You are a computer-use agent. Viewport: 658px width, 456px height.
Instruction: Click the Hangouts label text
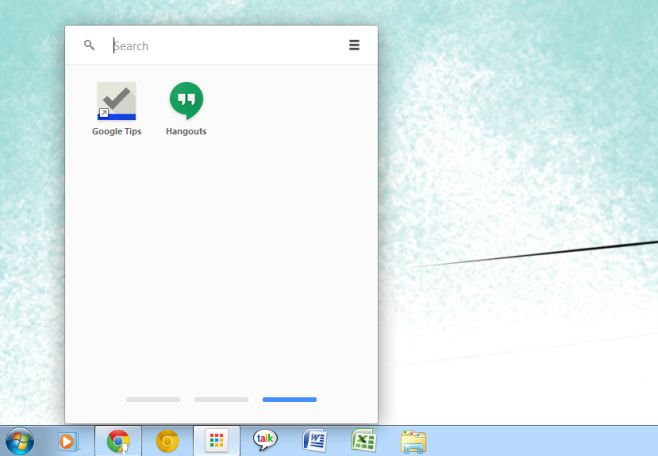pyautogui.click(x=186, y=131)
